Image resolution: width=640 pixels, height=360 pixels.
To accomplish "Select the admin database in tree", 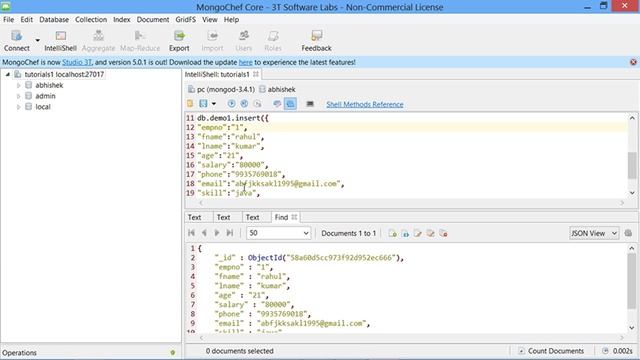I will 45,96.
